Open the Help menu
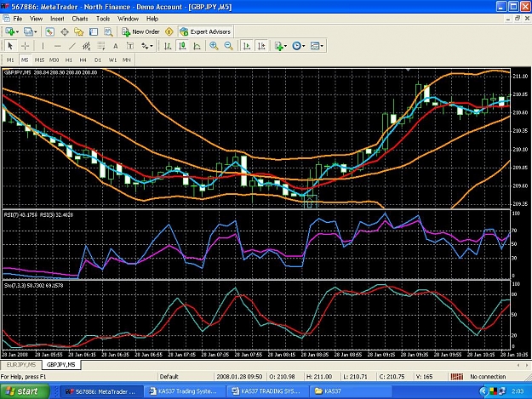Image resolution: width=532 pixels, height=399 pixels. pyautogui.click(x=152, y=19)
